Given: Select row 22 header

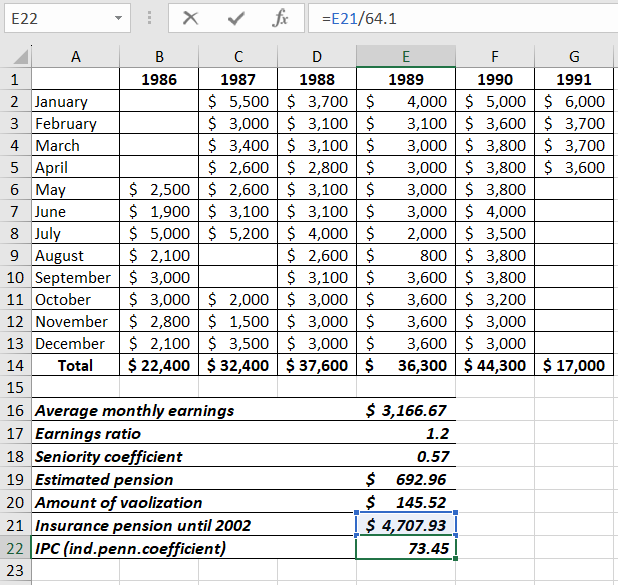Looking at the screenshot, I should pyautogui.click(x=15, y=548).
